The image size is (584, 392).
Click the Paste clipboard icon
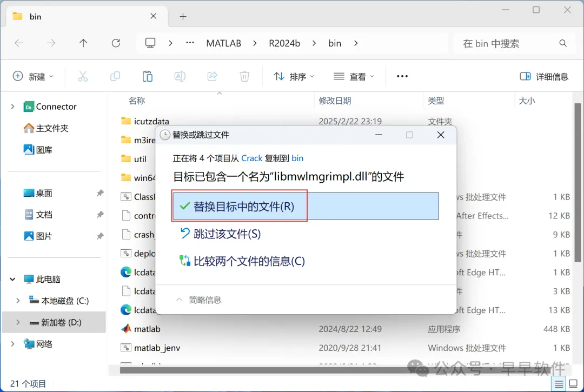pyautogui.click(x=148, y=76)
